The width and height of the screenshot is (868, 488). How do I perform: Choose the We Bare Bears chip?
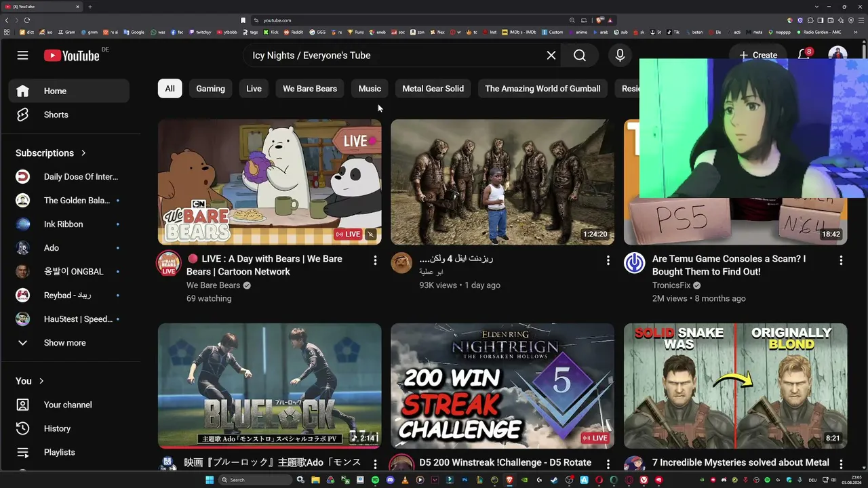click(310, 89)
